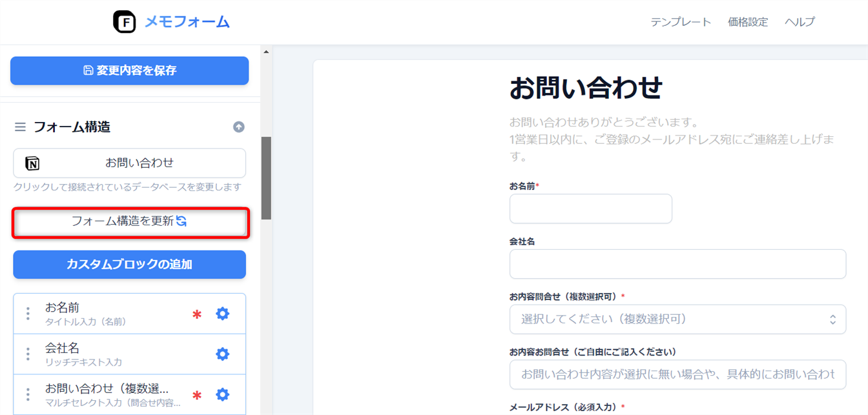Viewport: 868px width, 415px height.
Task: Click お問い合わせ Notion database selector
Action: click(129, 163)
